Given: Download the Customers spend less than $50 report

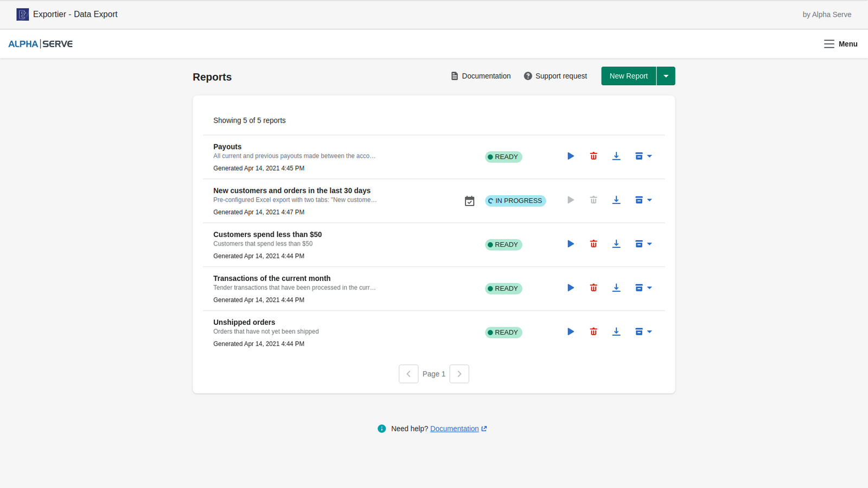Looking at the screenshot, I should tap(616, 244).
